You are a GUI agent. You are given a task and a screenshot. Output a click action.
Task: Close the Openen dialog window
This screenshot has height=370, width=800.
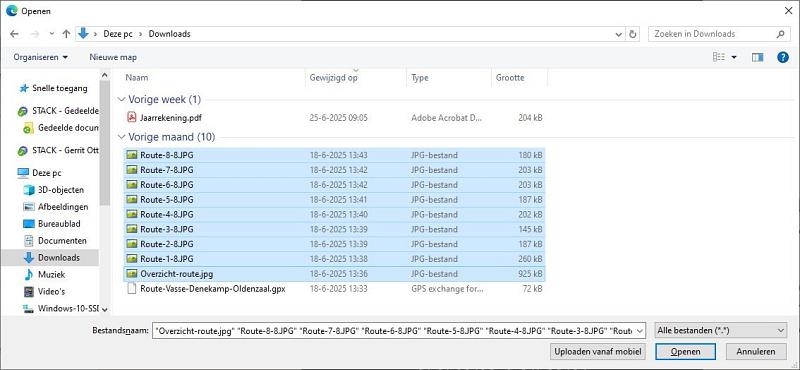click(788, 10)
